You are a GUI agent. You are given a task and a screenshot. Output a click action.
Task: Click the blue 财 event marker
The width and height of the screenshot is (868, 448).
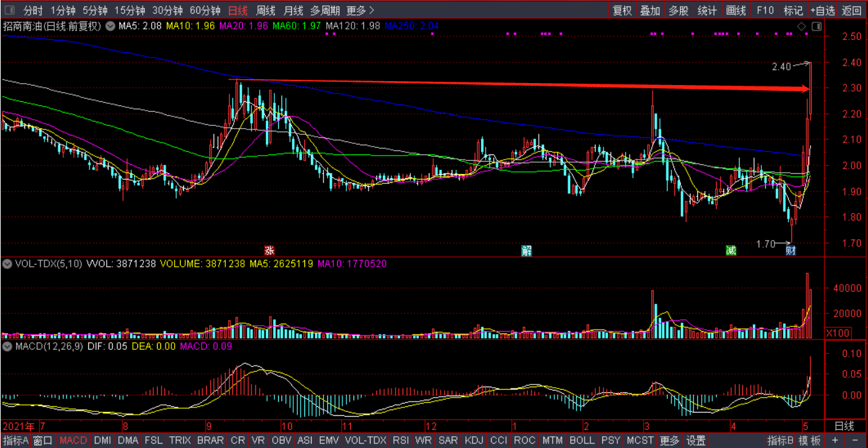(x=791, y=250)
